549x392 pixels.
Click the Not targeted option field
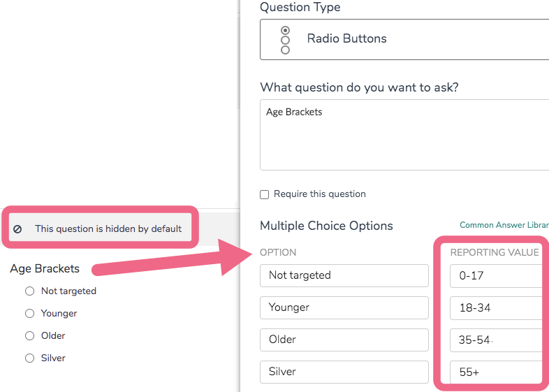click(344, 275)
